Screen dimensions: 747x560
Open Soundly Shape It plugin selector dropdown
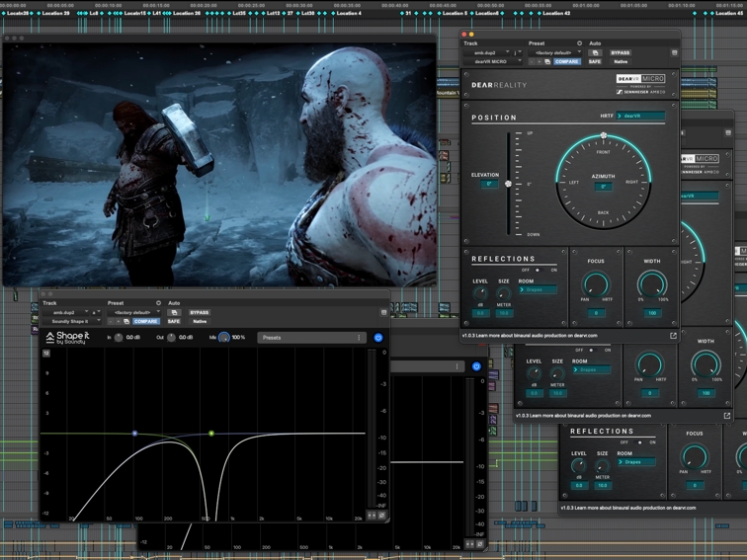tap(71, 321)
